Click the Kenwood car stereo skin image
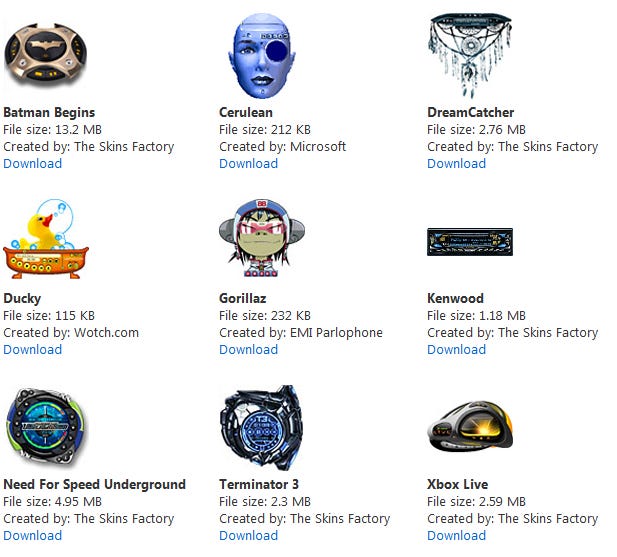This screenshot has width=617, height=557. (x=470, y=242)
